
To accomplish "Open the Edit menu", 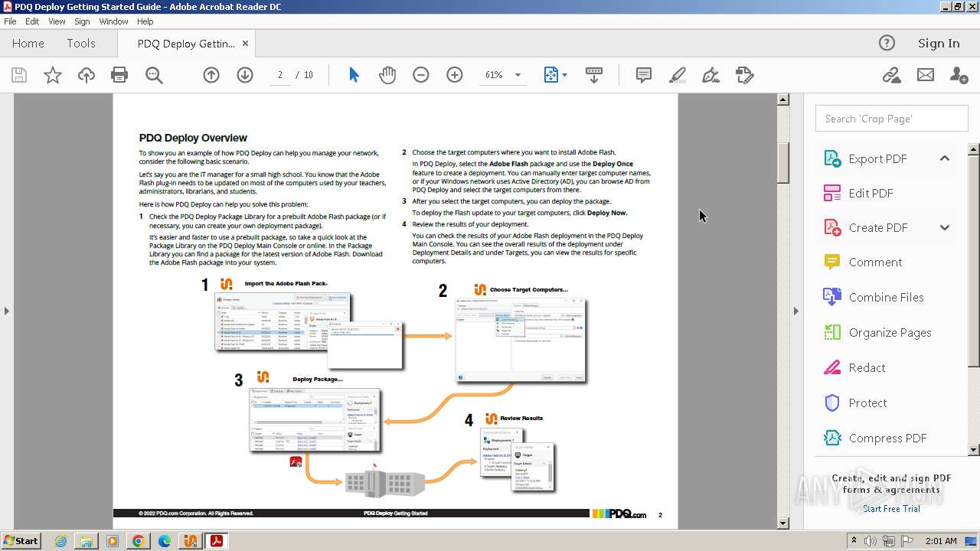I will (x=32, y=21).
